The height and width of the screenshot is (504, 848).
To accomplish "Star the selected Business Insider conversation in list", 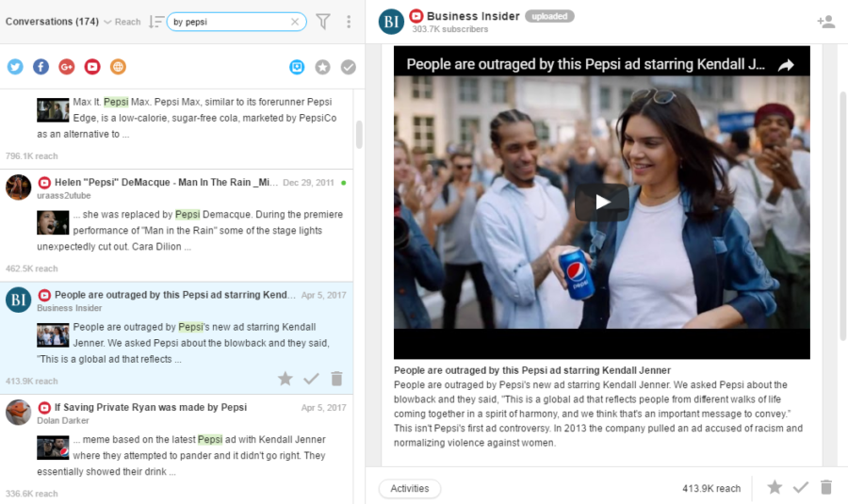I will point(285,379).
